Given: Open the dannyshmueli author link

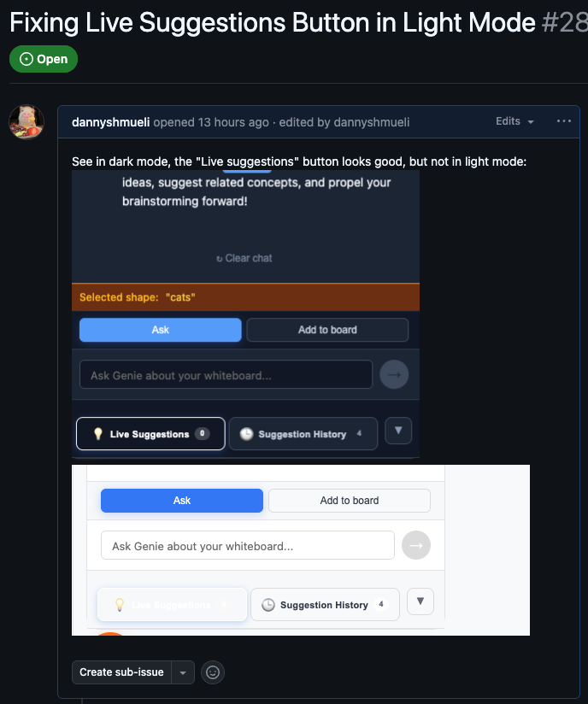Looking at the screenshot, I should tap(110, 122).
